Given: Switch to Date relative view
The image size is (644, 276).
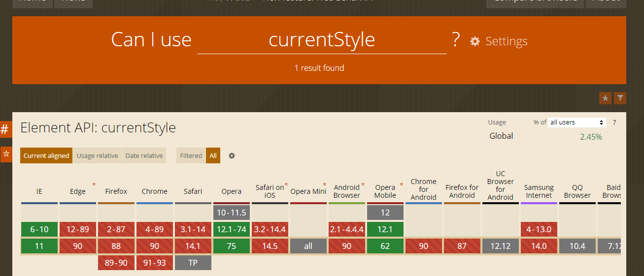Looking at the screenshot, I should click(x=144, y=155).
